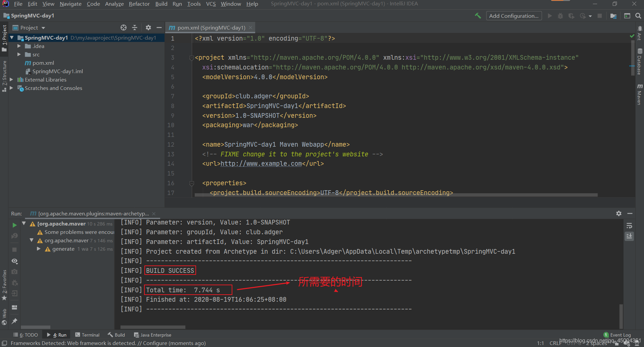The width and height of the screenshot is (644, 347).
Task: Toggle soft-wrap icon in Run console
Action: point(629,226)
